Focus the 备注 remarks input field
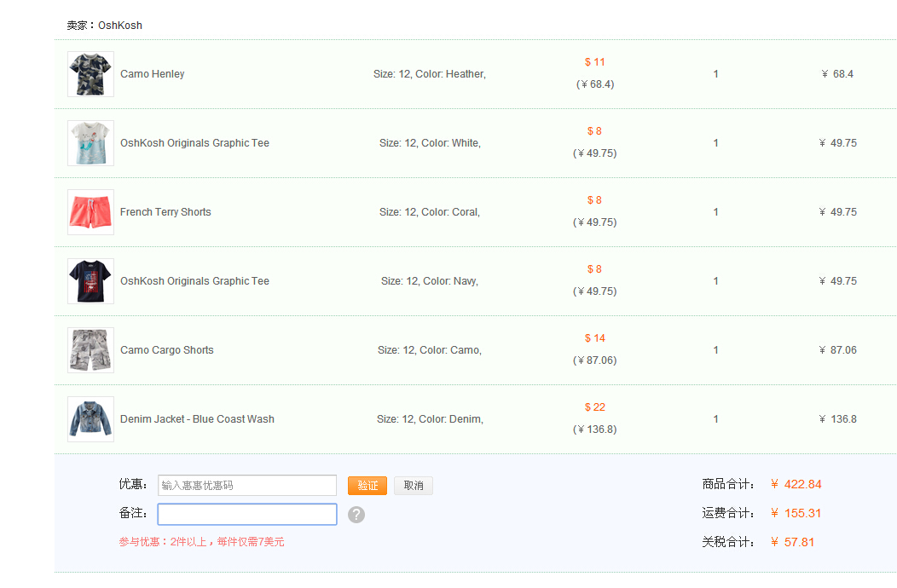Viewport: 897px width, 588px height. [x=247, y=514]
